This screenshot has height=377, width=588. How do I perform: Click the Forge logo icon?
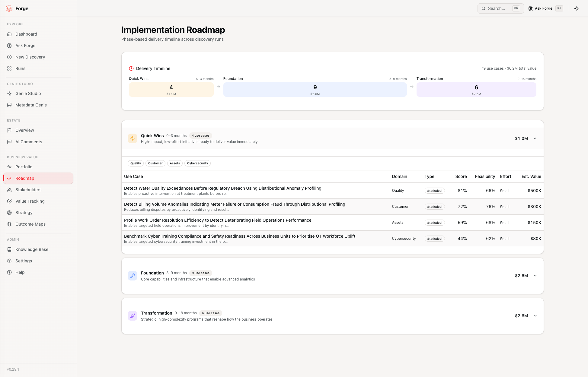(x=9, y=8)
